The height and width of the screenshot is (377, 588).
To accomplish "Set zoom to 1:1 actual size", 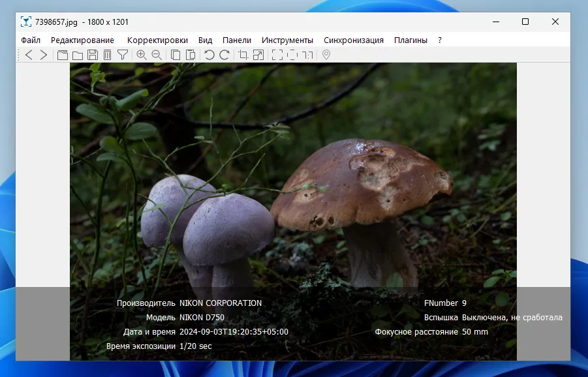I will pyautogui.click(x=307, y=55).
